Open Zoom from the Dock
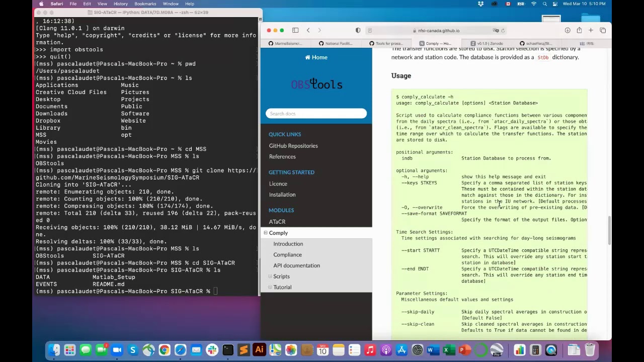Image resolution: width=644 pixels, height=362 pixels. 117,350
